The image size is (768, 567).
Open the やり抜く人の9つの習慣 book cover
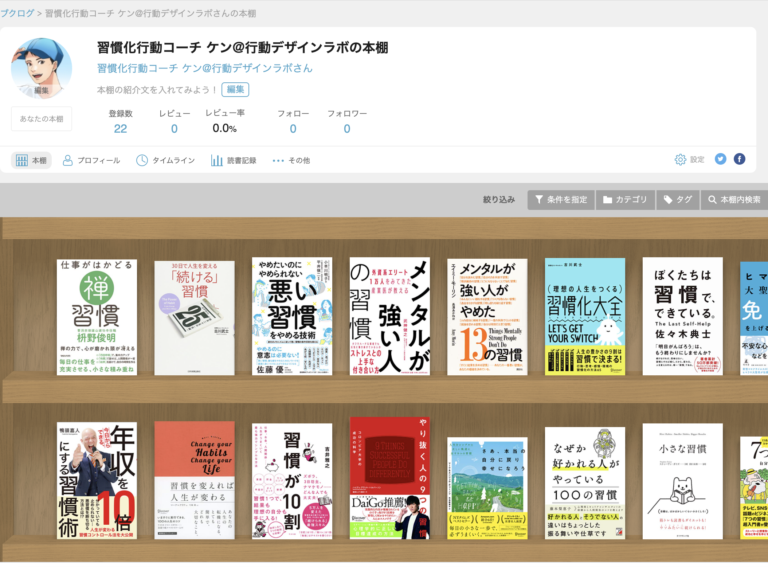[390, 478]
